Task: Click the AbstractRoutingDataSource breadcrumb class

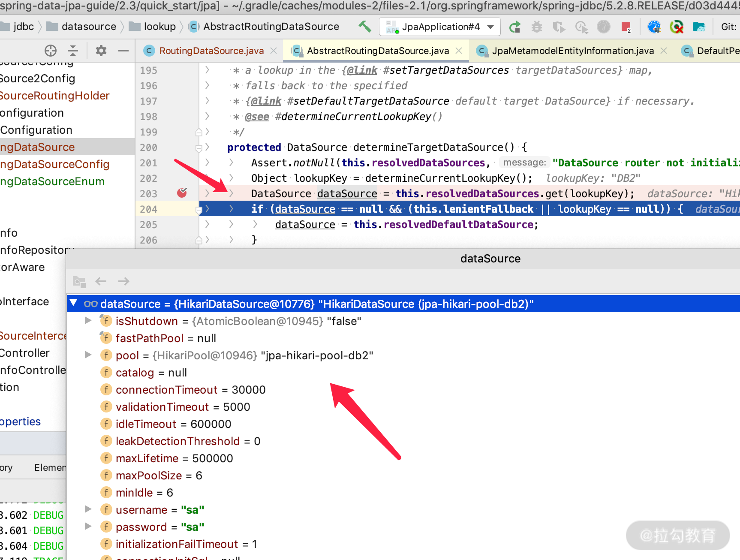Action: click(x=264, y=27)
